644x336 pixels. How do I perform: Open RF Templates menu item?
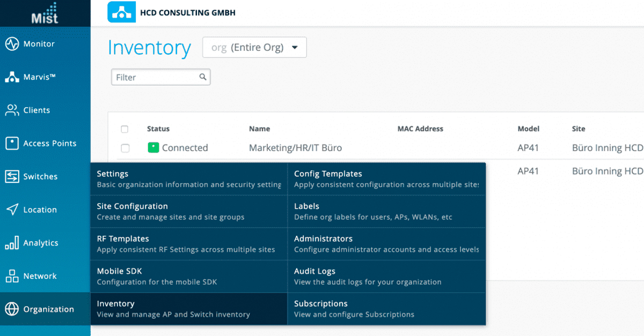click(188, 244)
